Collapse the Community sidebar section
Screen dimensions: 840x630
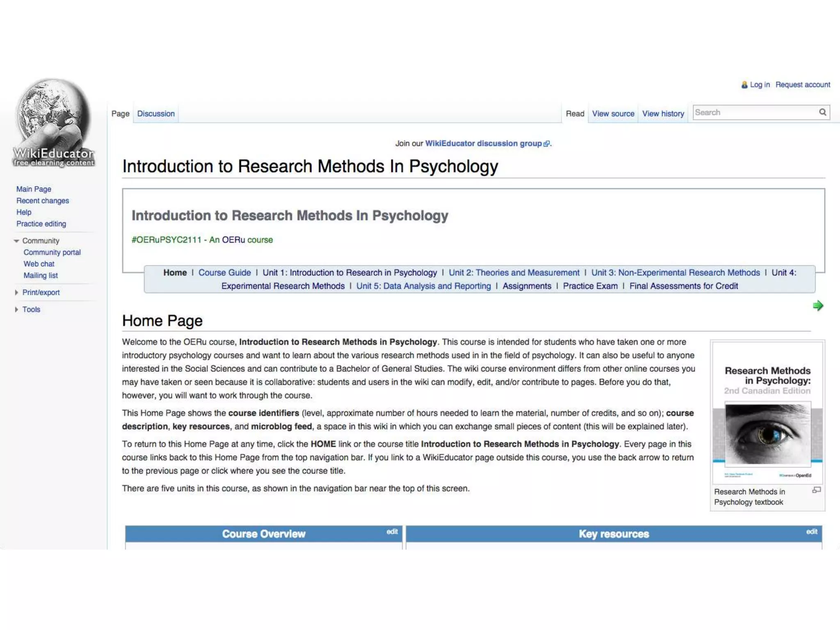17,241
